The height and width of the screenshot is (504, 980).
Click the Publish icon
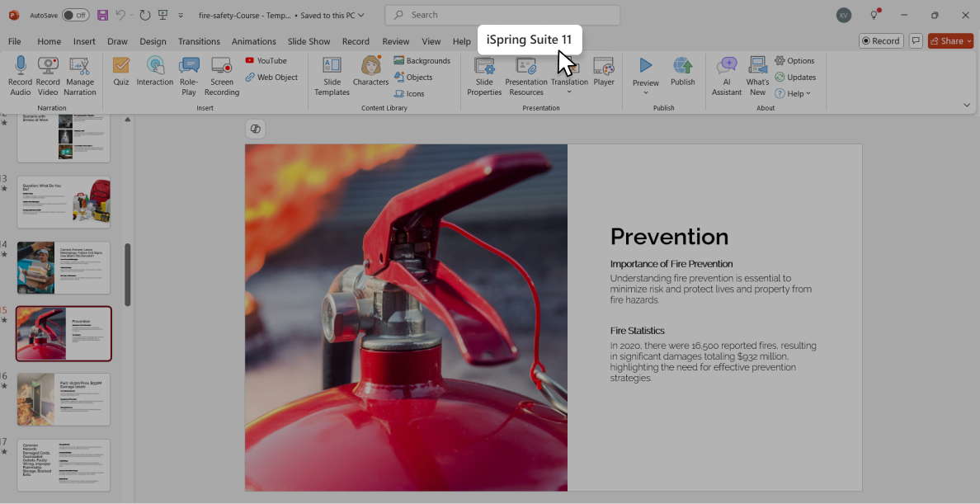tap(682, 66)
